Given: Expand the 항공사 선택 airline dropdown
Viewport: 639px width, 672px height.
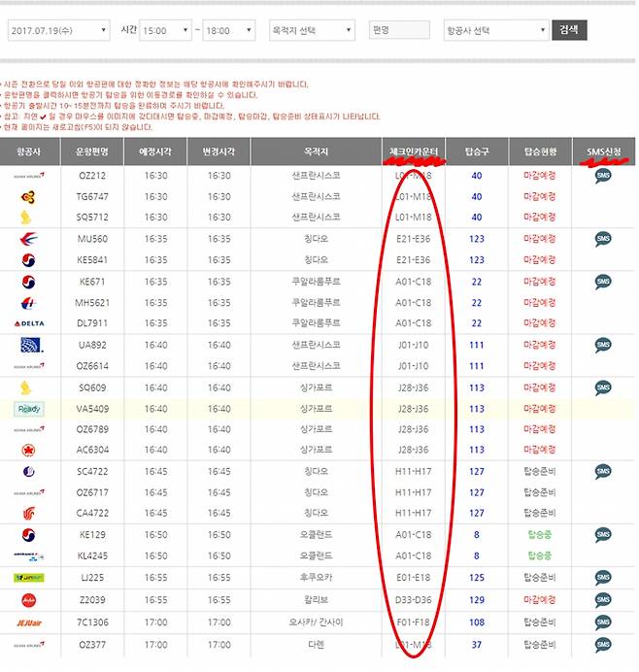Looking at the screenshot, I should pyautogui.click(x=495, y=31).
